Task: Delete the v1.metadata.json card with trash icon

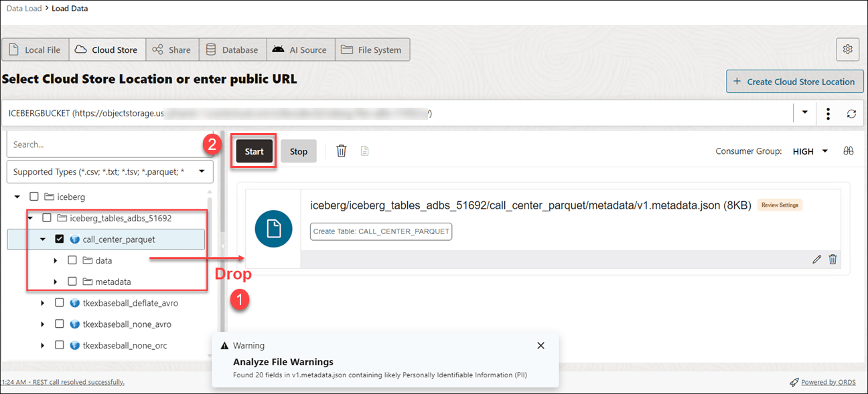Action: point(833,260)
